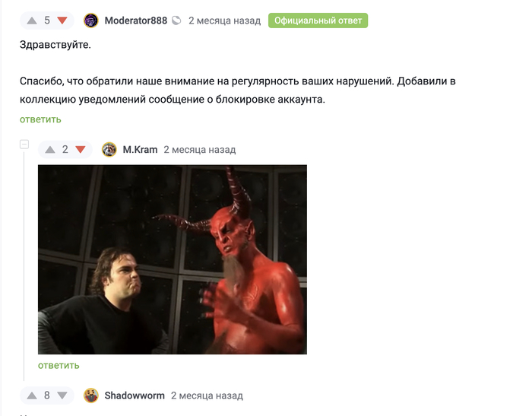Image resolution: width=532 pixels, height=416 pixels.
Task: Upvote M.Kram's reply
Action: coord(50,150)
